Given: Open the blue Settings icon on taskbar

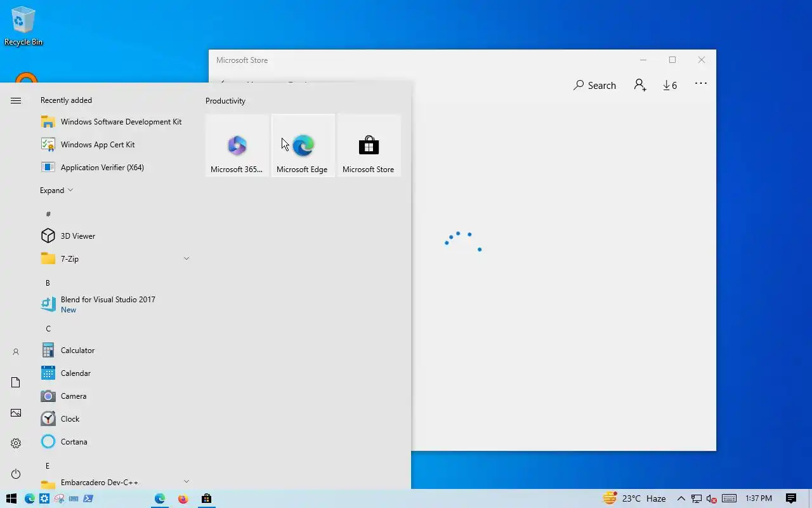Looking at the screenshot, I should (44, 498).
